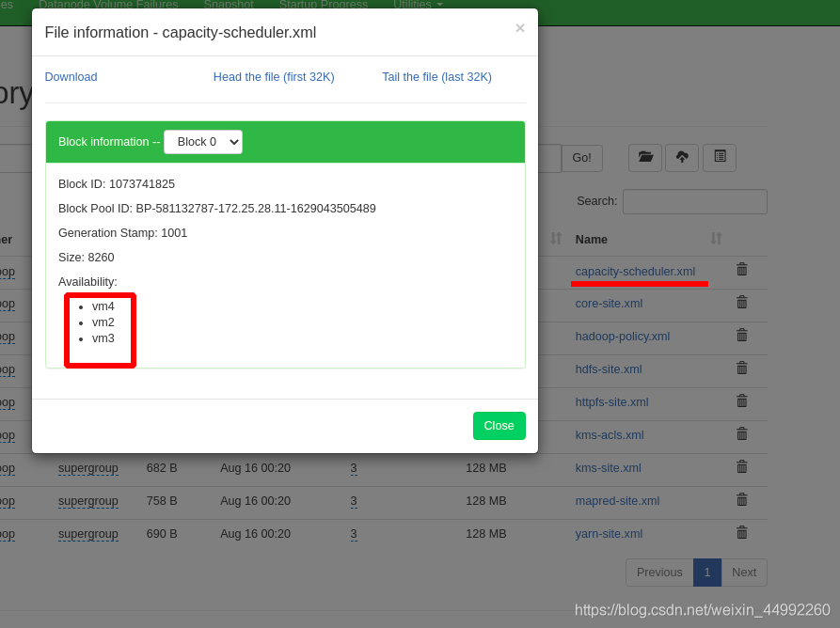Expand the Block 0 dropdown
The image size is (840, 628).
pyautogui.click(x=203, y=142)
